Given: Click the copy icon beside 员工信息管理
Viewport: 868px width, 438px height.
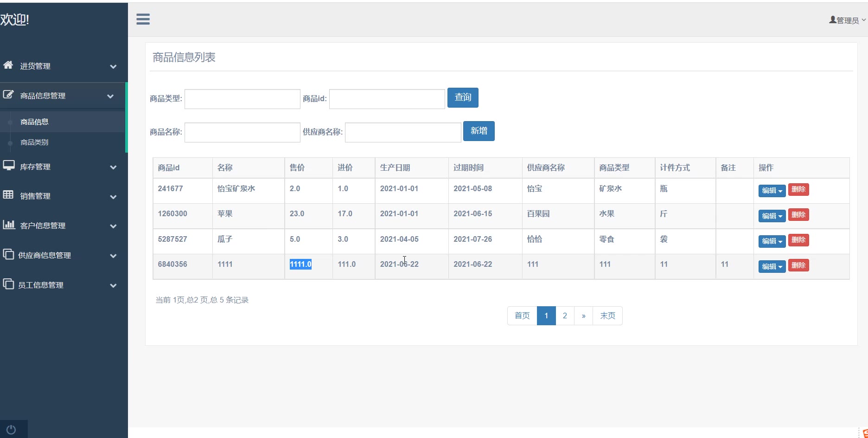Looking at the screenshot, I should pyautogui.click(x=8, y=284).
